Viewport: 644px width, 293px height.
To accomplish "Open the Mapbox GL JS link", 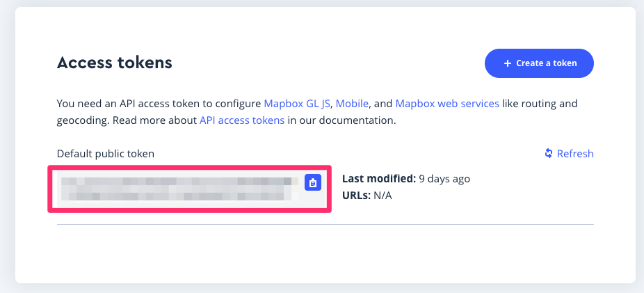I will (x=298, y=104).
